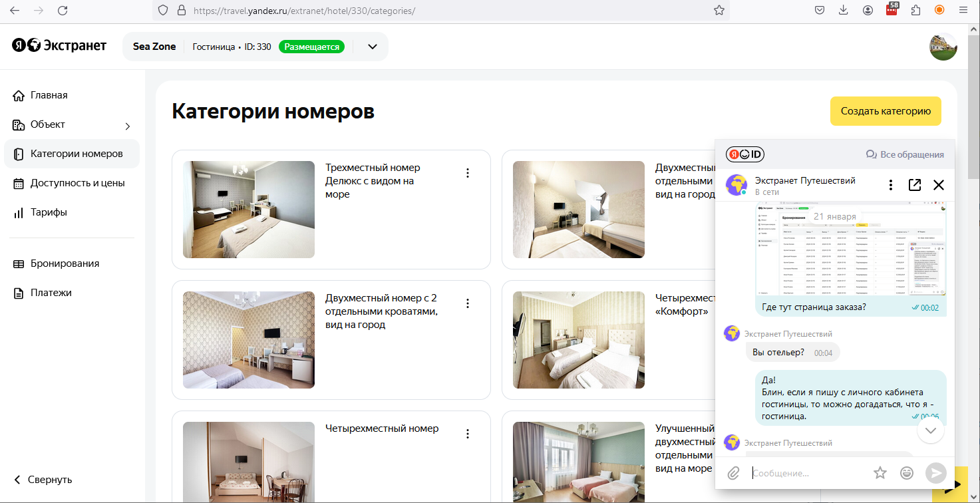
Task: Open Четырехместный номер room photo
Action: (249, 462)
